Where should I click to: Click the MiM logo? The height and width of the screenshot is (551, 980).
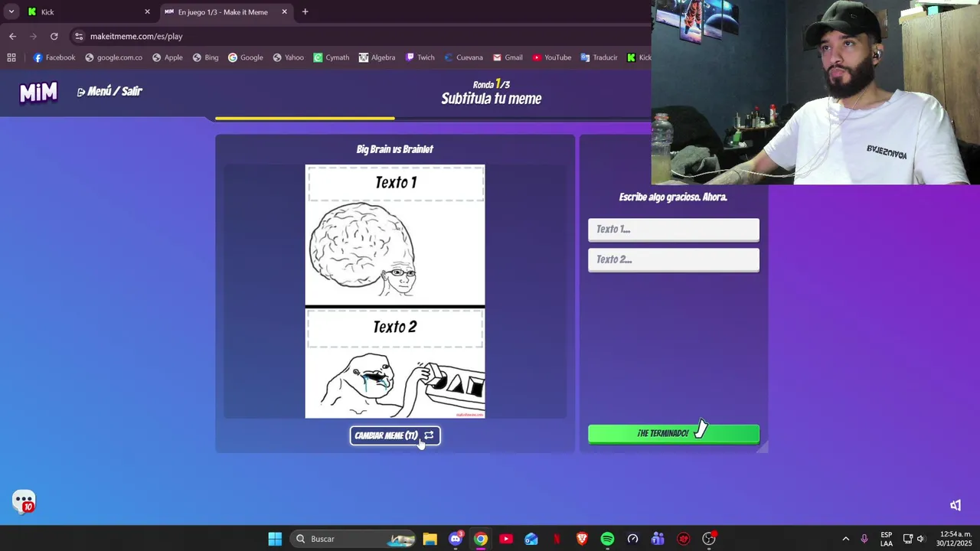(38, 92)
